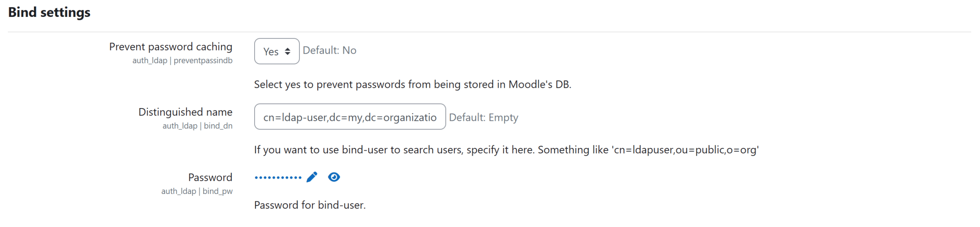The image size is (980, 227).
Task: Click the Distinguished name label
Action: tap(185, 112)
